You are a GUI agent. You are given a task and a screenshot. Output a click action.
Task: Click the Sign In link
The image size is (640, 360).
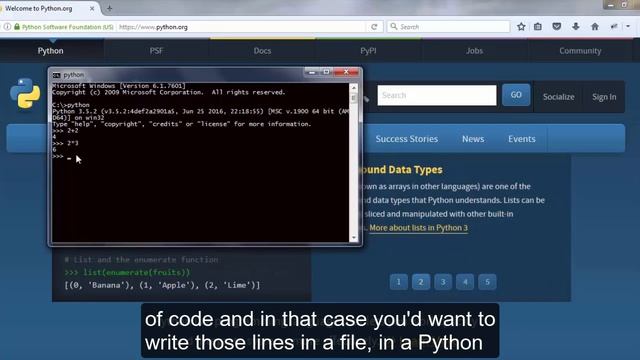click(x=604, y=97)
